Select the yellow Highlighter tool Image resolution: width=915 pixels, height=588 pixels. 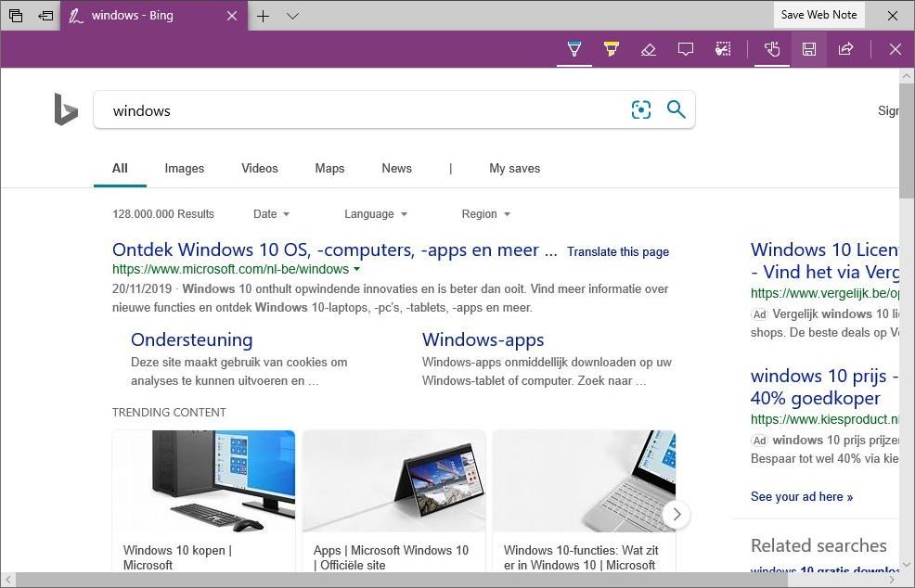pos(611,49)
